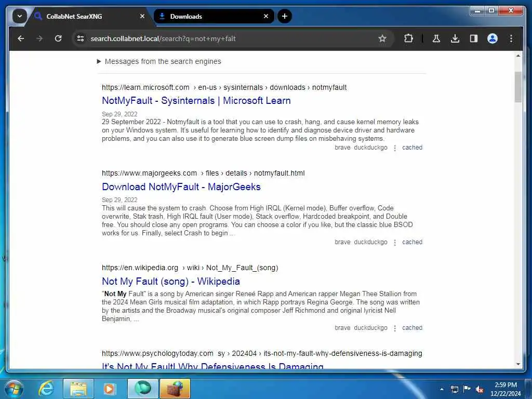This screenshot has height=399, width=532.
Task: Open options dots for MajorGeeks result
Action: [395, 243]
